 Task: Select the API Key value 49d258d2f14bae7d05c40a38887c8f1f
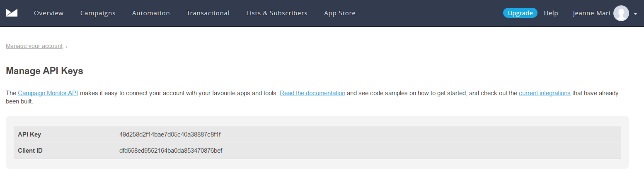tap(170, 134)
